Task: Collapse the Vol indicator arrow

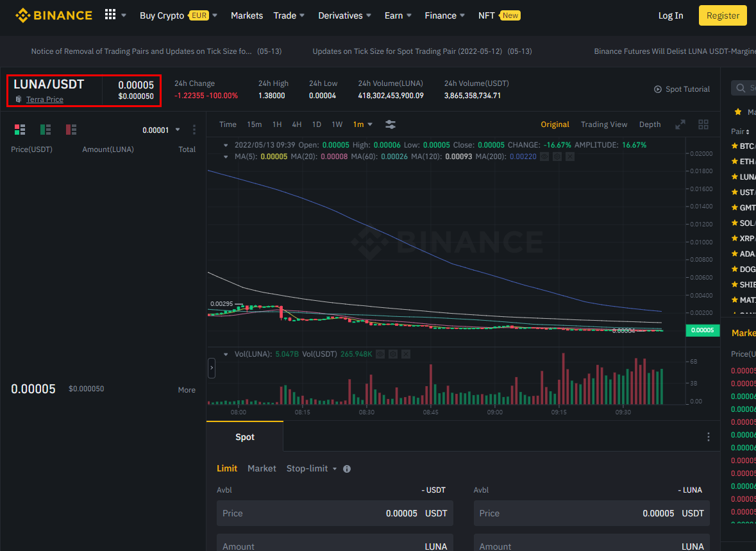Action: pyautogui.click(x=226, y=354)
